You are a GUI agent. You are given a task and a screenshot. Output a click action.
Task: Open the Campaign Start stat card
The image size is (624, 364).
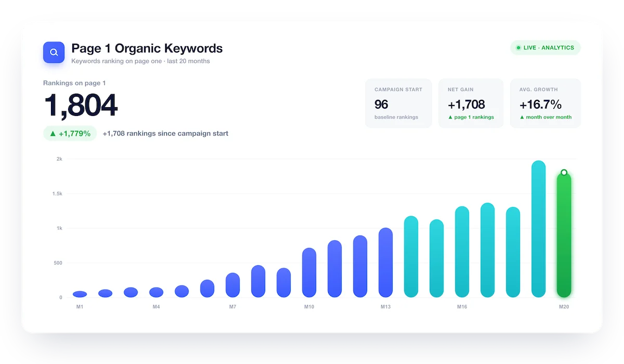coord(398,103)
